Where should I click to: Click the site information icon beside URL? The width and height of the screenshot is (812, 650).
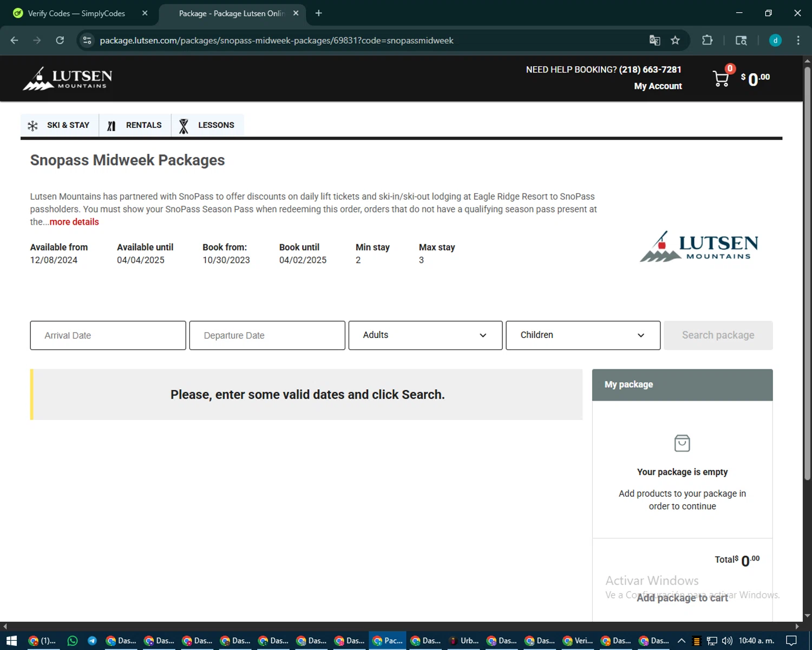(x=87, y=40)
